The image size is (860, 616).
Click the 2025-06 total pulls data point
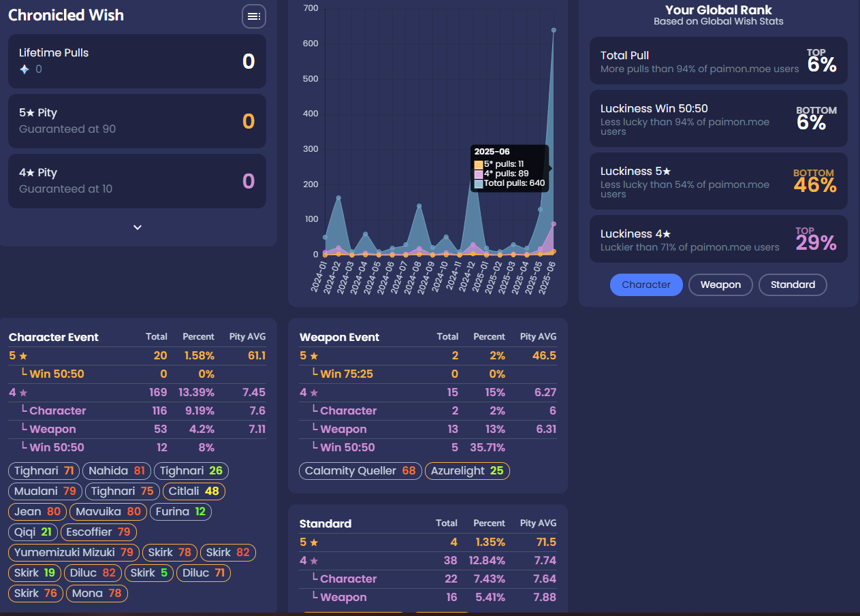tap(554, 30)
